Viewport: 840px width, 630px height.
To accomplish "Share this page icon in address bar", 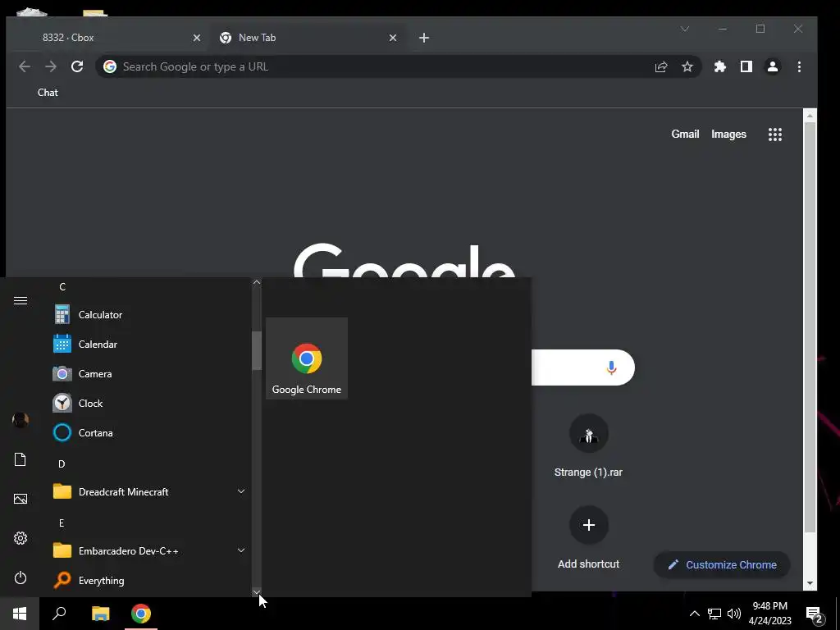I will point(661,66).
